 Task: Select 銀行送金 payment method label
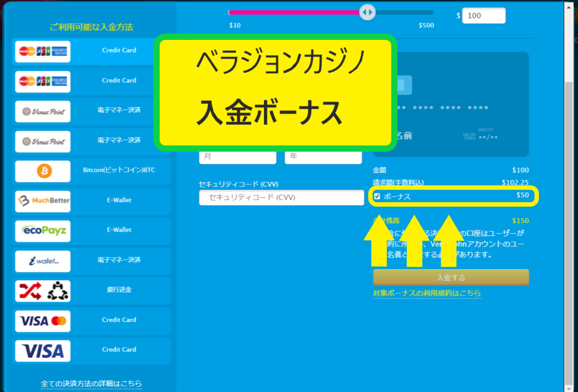[x=119, y=289]
